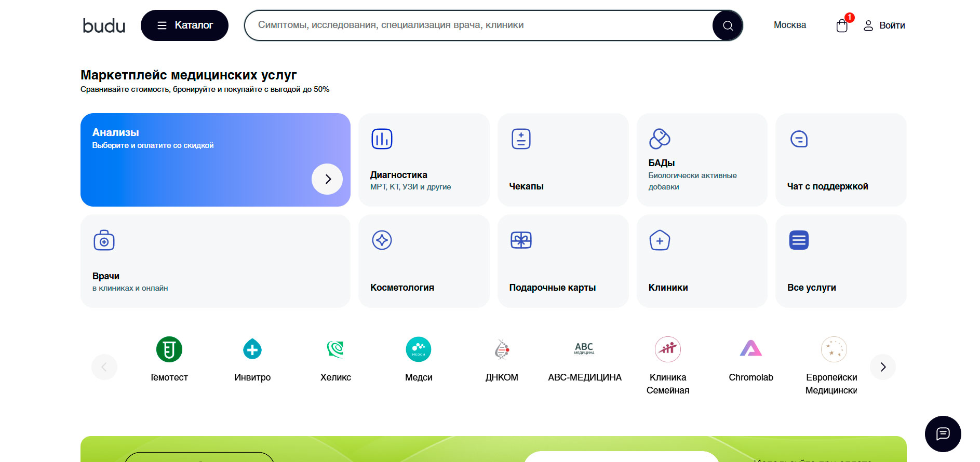The width and height of the screenshot is (980, 462).
Task: Select the Хеликс lab logo
Action: click(x=335, y=349)
